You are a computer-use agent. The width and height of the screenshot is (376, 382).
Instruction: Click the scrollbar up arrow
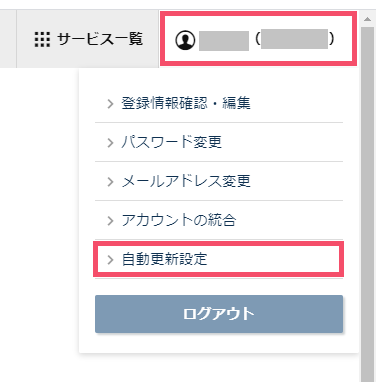pos(367,19)
